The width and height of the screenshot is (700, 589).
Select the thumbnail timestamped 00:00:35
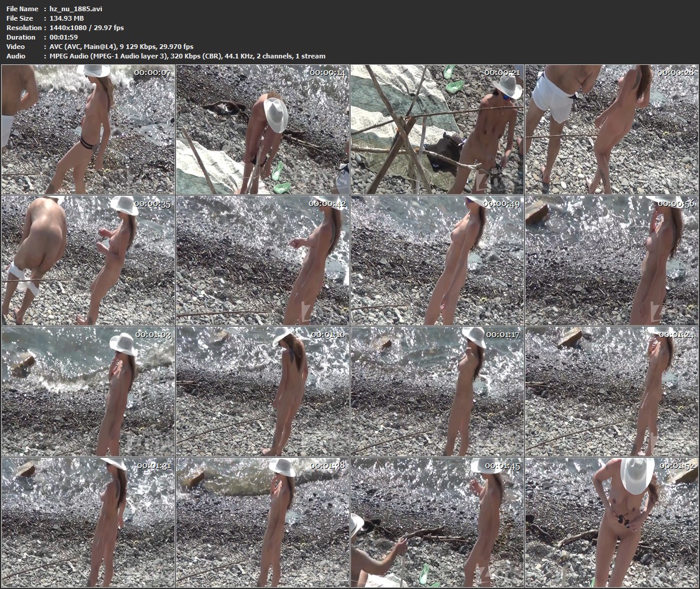tap(88, 260)
